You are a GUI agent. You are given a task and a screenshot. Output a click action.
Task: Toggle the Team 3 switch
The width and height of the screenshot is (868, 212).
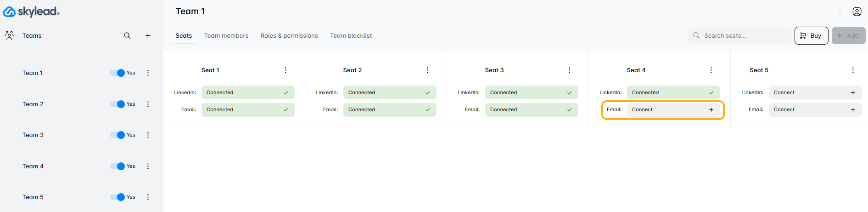[118, 135]
